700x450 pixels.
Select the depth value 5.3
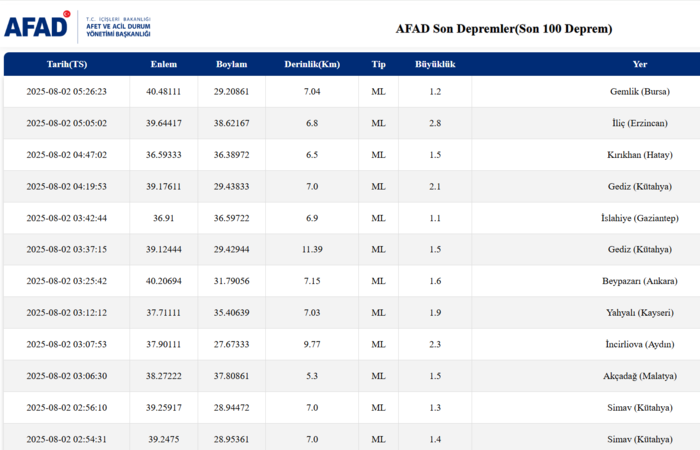tap(312, 376)
